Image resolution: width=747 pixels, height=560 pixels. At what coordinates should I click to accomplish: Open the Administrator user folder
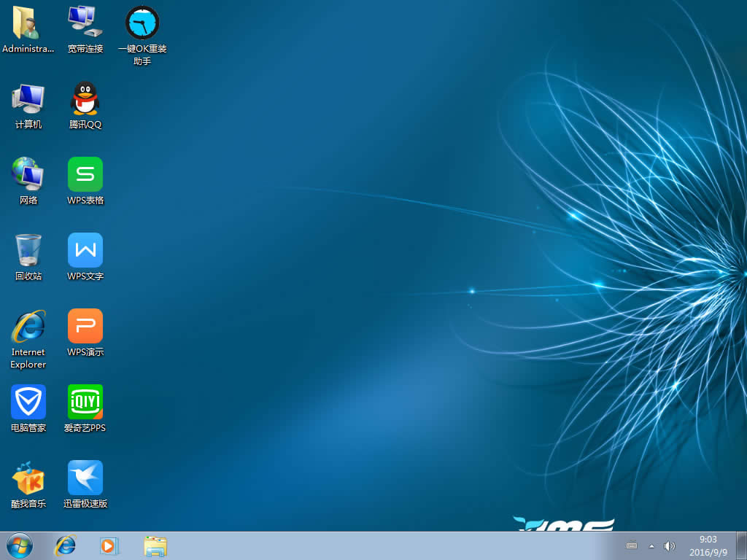tap(28, 22)
